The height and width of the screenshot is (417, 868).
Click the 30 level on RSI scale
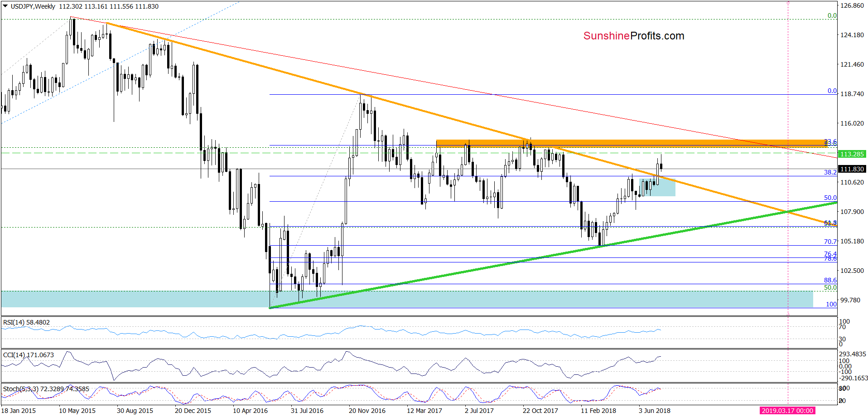click(x=842, y=339)
